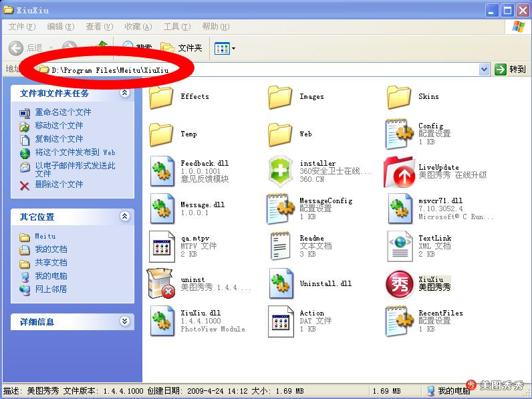Select the Config settings file icon
532x399 pixels.
[x=400, y=134]
